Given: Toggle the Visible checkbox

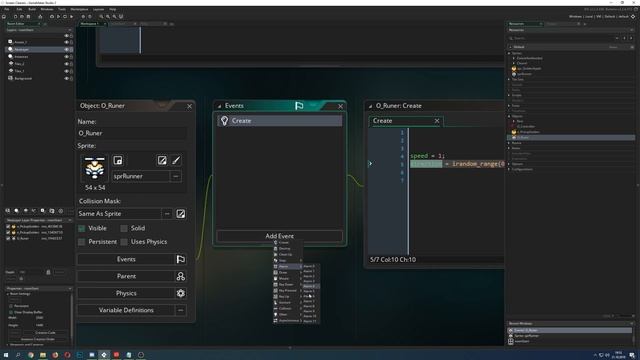Looking at the screenshot, I should coord(82,228).
